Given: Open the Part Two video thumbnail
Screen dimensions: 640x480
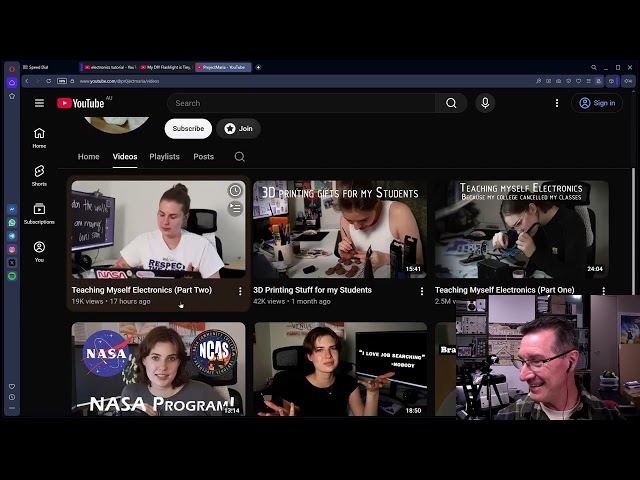Looking at the screenshot, I should [x=158, y=229].
